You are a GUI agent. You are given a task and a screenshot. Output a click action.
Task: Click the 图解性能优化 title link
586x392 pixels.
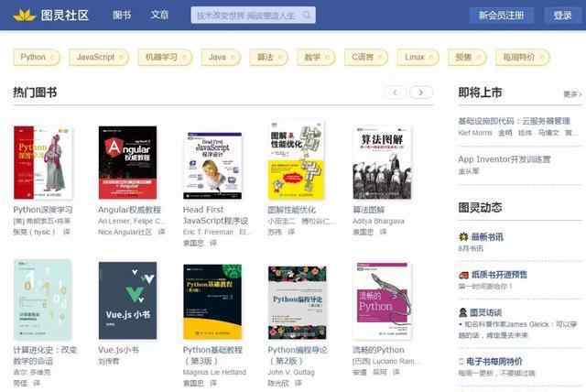[x=292, y=210]
